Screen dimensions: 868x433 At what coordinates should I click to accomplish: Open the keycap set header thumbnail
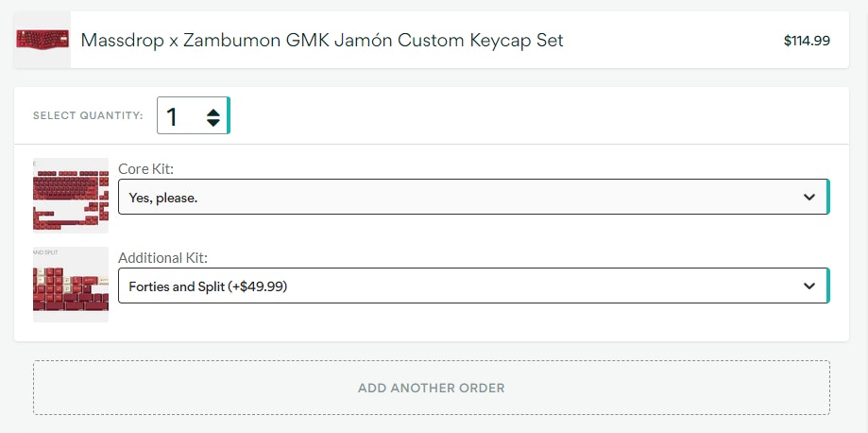pos(43,40)
